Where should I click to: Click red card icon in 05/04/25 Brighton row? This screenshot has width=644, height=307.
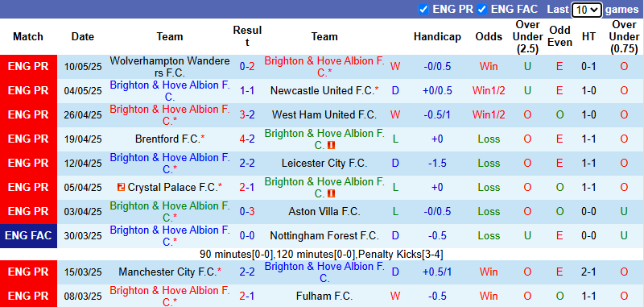(x=332, y=193)
